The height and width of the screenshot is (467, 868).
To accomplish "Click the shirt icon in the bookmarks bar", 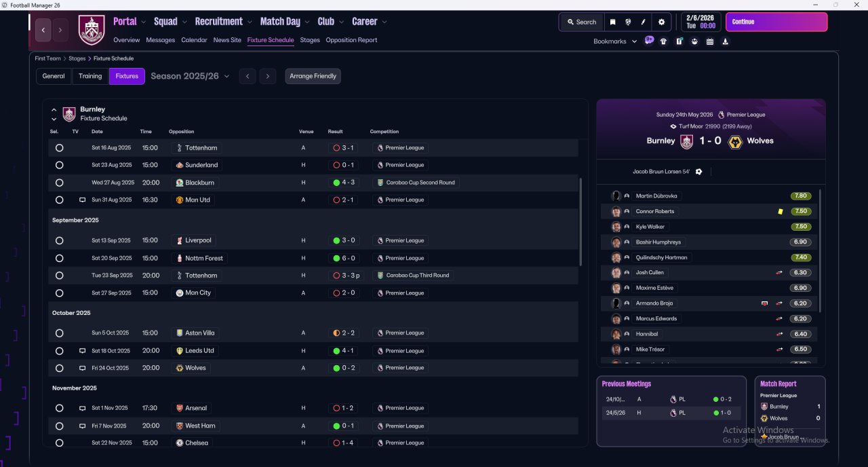I will tap(663, 41).
